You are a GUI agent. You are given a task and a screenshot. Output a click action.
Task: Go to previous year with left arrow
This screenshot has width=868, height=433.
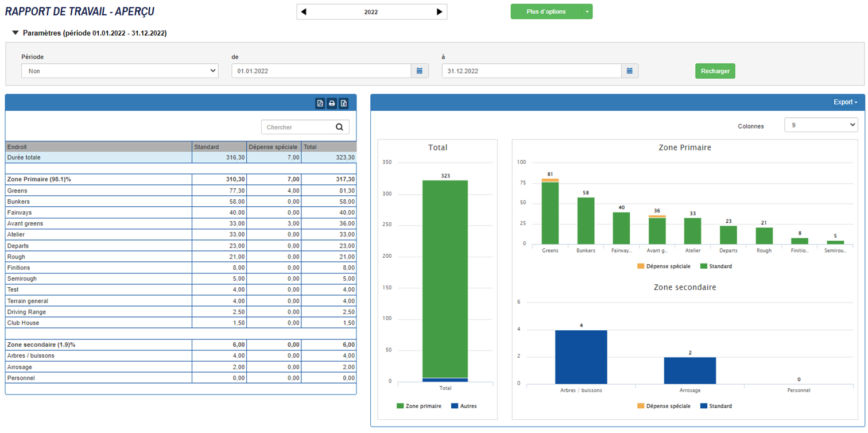pyautogui.click(x=304, y=11)
